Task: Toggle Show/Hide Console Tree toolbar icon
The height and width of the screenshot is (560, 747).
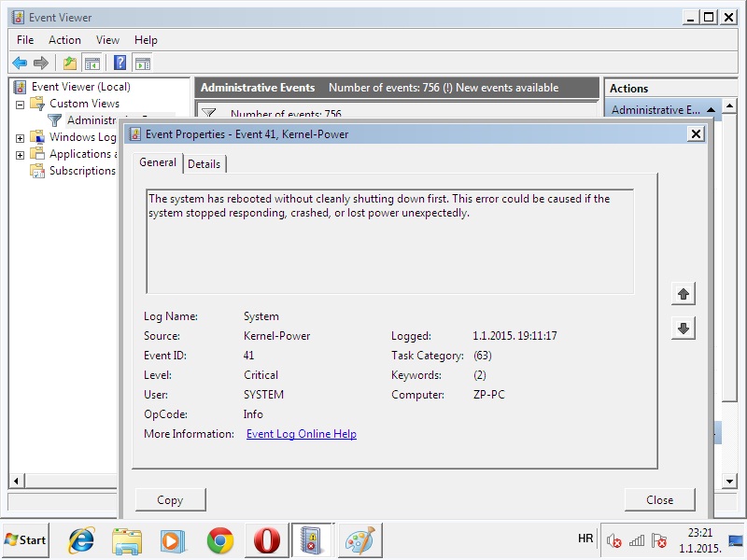Action: [x=92, y=63]
